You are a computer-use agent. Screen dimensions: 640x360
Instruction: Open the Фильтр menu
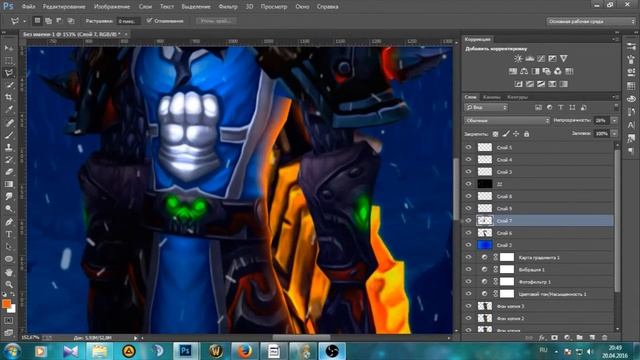(228, 7)
